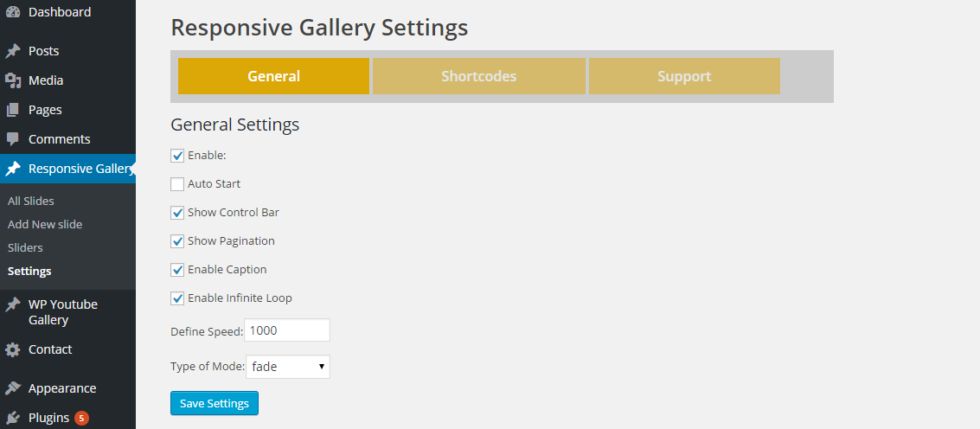
Task: Go to Add New slide
Action: (45, 224)
